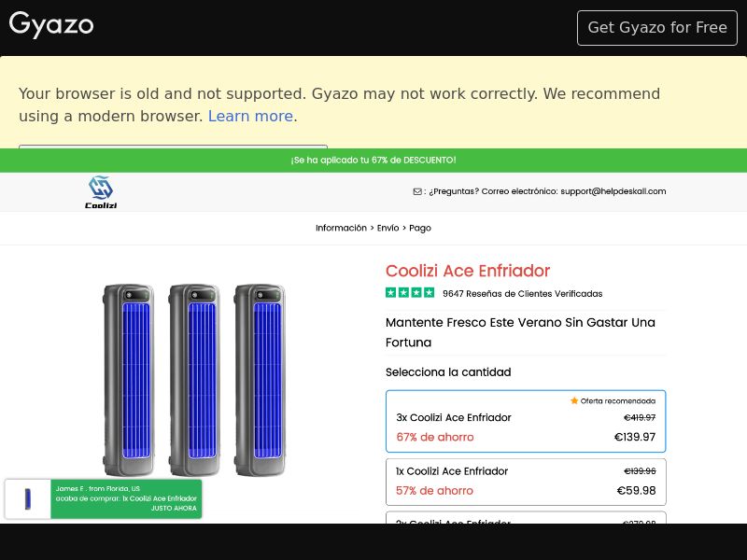The width and height of the screenshot is (747, 560).
Task: Click support@helpdeskall.com email address
Action: (613, 191)
